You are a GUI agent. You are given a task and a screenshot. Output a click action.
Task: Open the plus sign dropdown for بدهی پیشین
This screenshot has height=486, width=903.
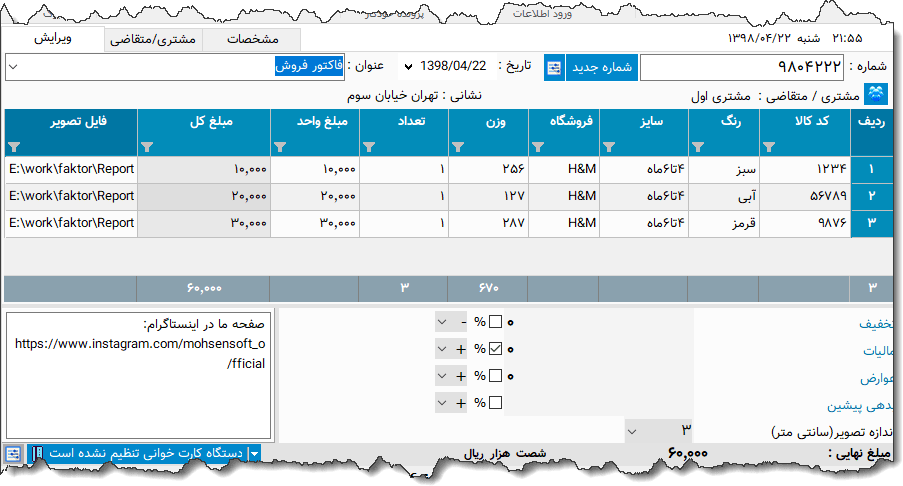[x=442, y=403]
